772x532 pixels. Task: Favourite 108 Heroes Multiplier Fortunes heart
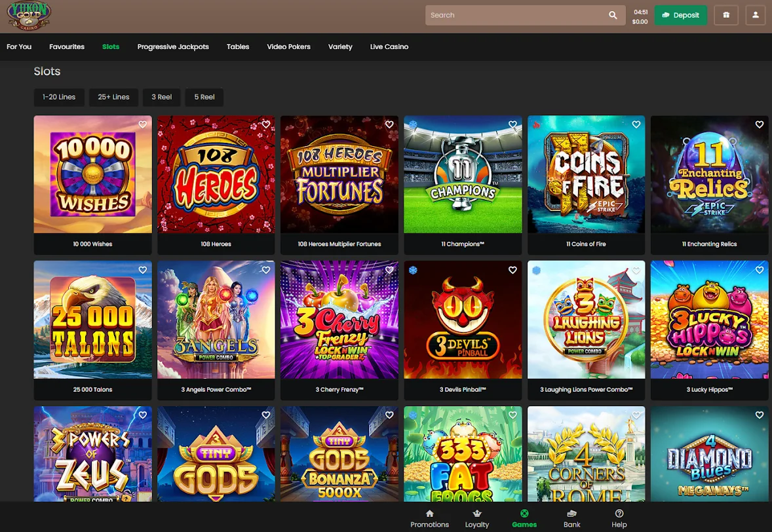pyautogui.click(x=389, y=124)
